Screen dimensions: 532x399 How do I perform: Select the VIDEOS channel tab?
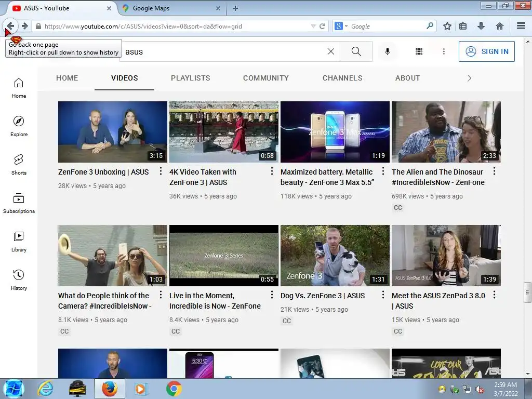coord(125,78)
